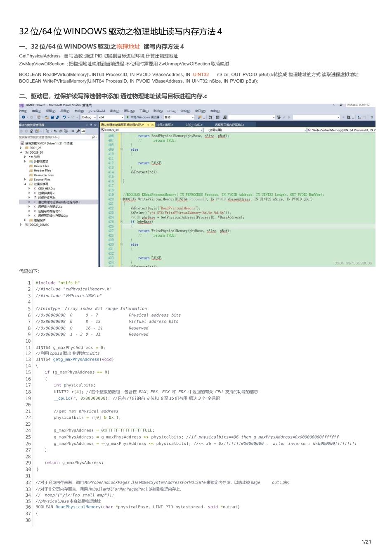
Task: Click the Solution Explorer search magnifier icon
Action: point(93,137)
